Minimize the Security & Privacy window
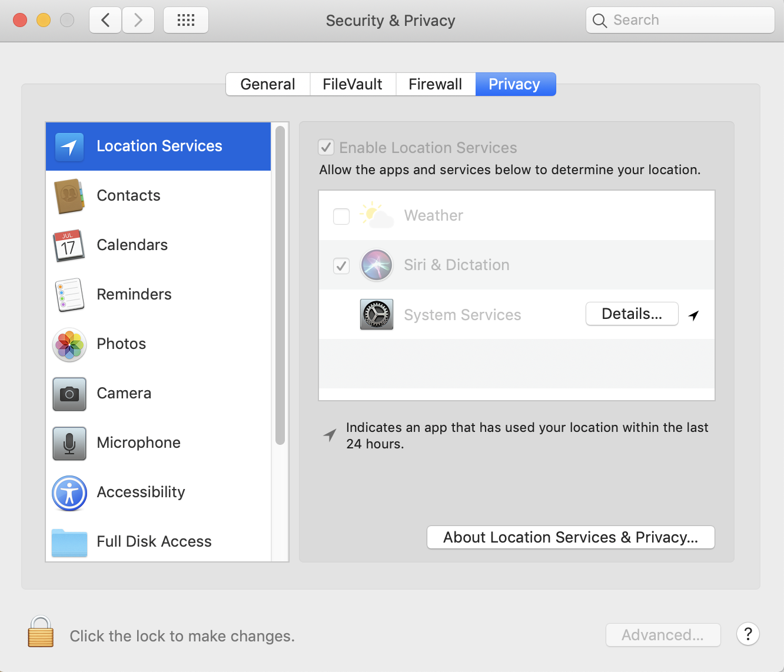 pos(44,20)
